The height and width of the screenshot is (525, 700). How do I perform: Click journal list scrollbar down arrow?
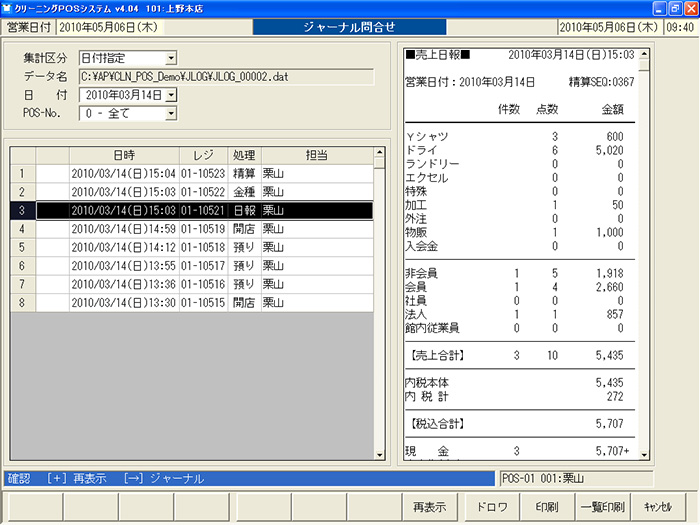(x=379, y=455)
